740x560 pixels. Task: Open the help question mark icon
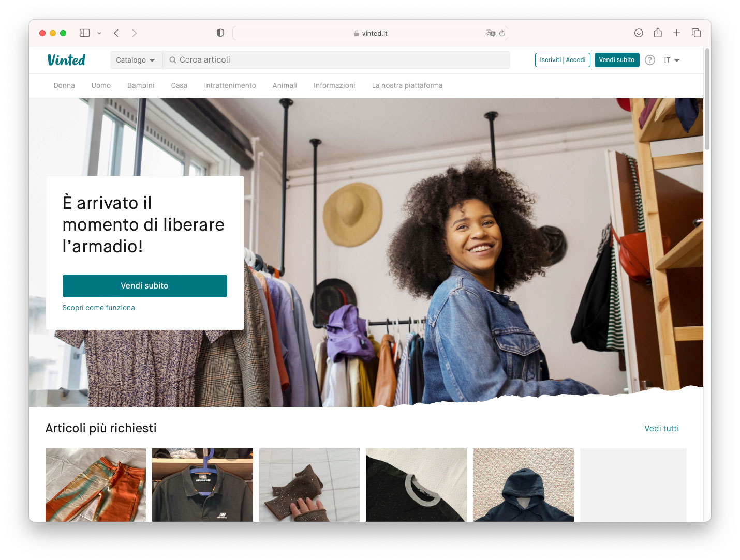pos(650,60)
